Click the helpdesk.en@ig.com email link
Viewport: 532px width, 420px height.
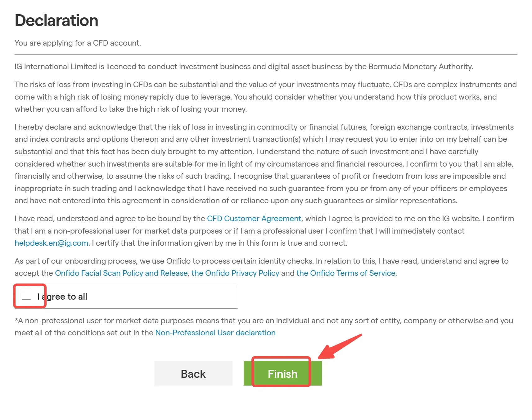52,243
